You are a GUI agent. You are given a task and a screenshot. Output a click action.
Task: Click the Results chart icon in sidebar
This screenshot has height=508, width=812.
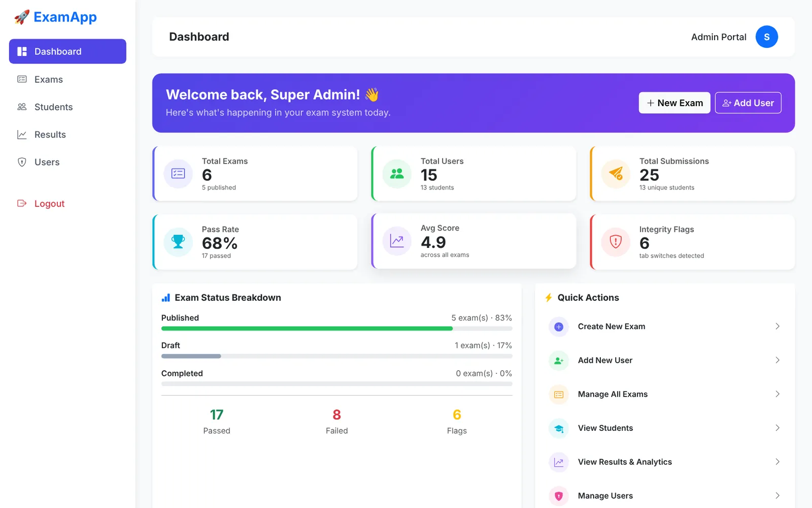pos(22,135)
